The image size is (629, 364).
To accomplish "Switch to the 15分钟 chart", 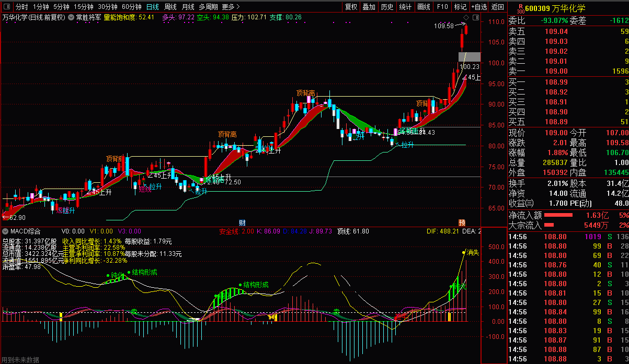I will pyautogui.click(x=83, y=7).
